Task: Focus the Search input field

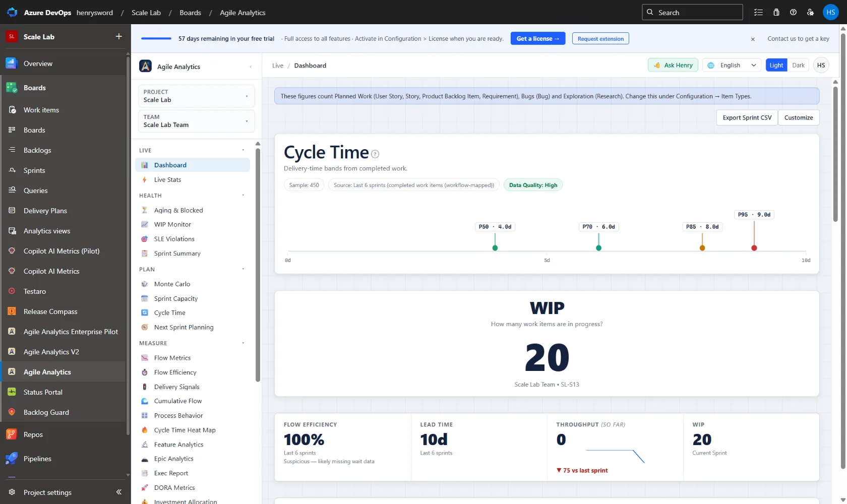Action: pos(692,12)
